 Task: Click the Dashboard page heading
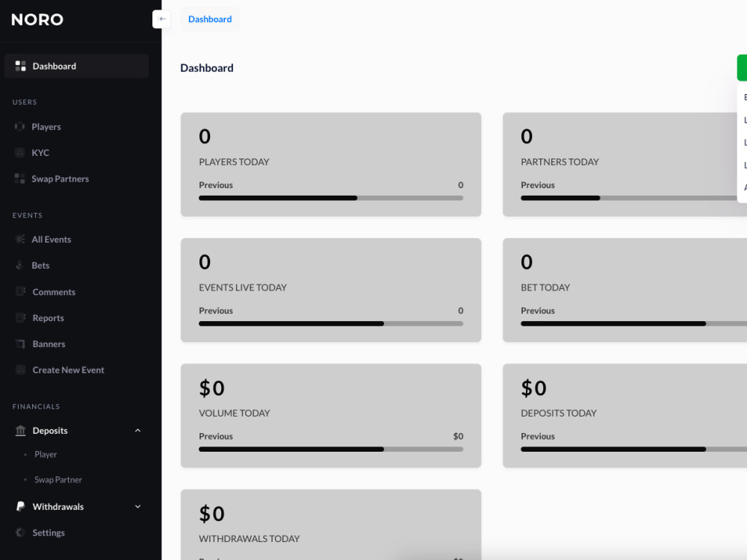coord(207,68)
